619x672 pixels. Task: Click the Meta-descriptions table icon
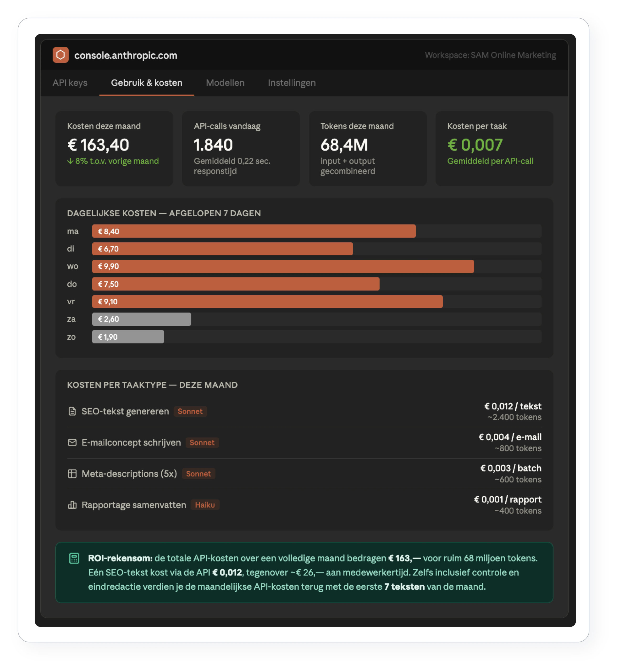pyautogui.click(x=72, y=474)
